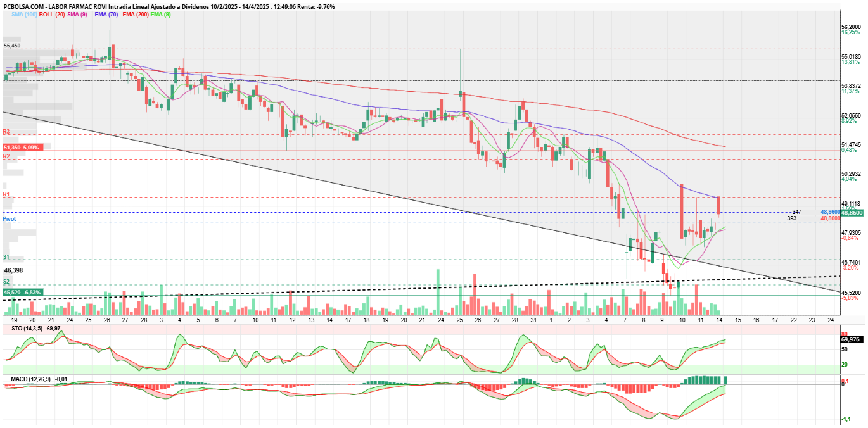868x428 pixels.
Task: Click the 4,04% axis percentage
Action: point(849,179)
